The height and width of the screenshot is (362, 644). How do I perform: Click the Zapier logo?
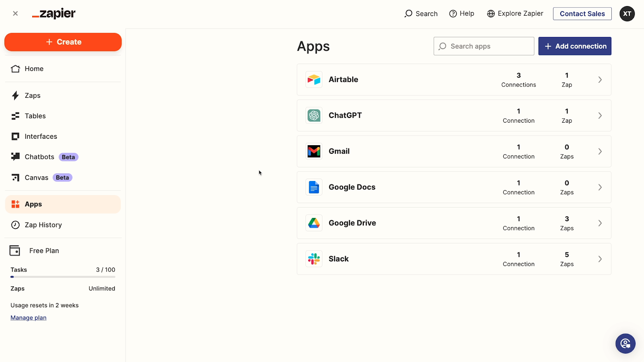point(54,14)
